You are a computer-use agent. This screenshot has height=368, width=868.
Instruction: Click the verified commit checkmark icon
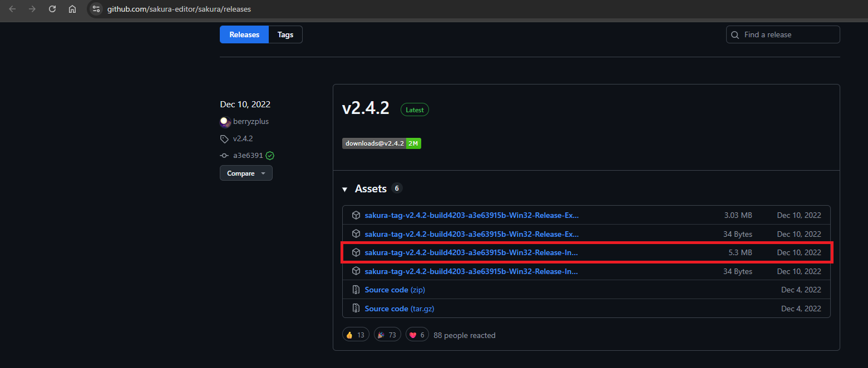pyautogui.click(x=270, y=156)
